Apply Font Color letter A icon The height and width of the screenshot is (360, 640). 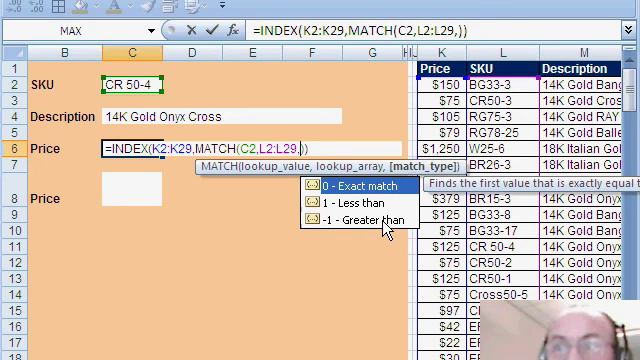click(114, 6)
